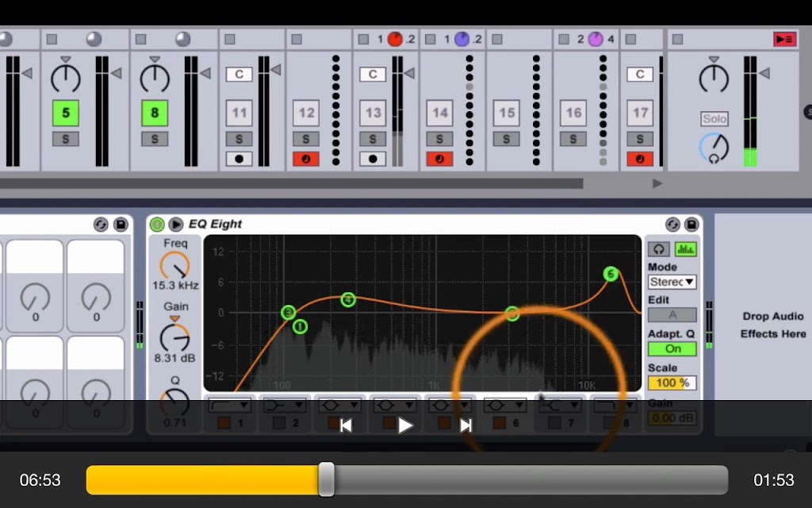Click the yellow video progress bar handle
Screen dimensions: 812x508
pyautogui.click(x=326, y=479)
